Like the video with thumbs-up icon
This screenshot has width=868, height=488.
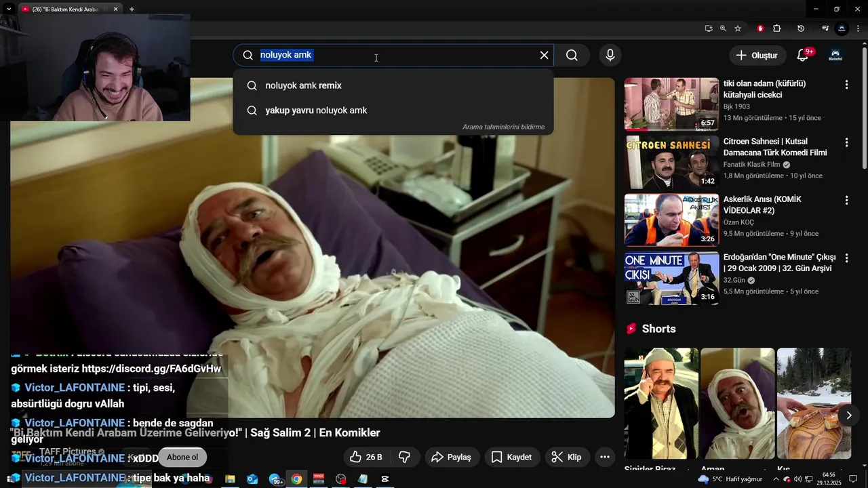(366, 457)
